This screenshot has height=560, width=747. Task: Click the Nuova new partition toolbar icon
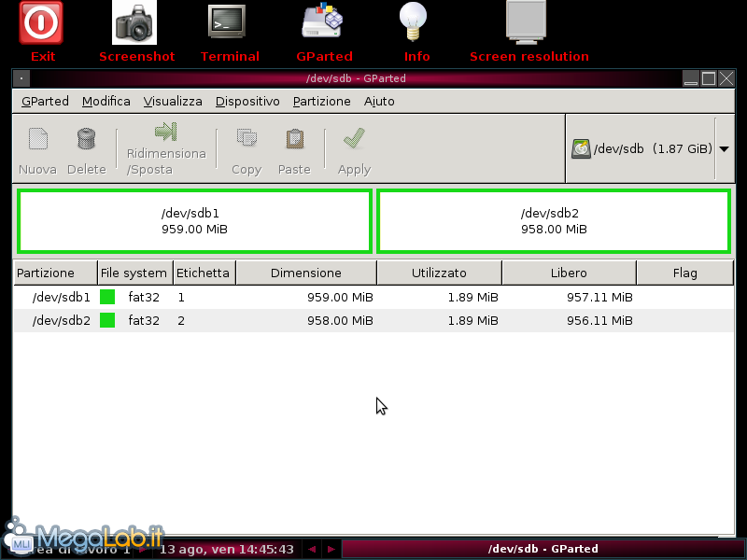(37, 139)
